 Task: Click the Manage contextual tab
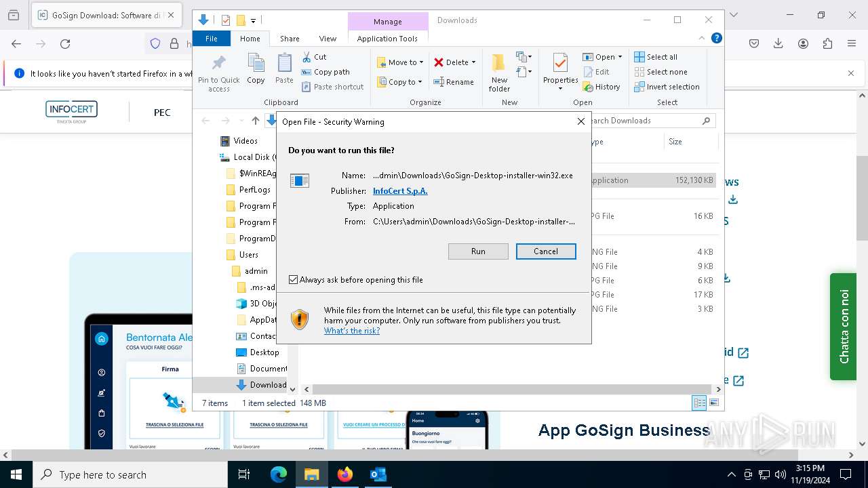pos(388,22)
